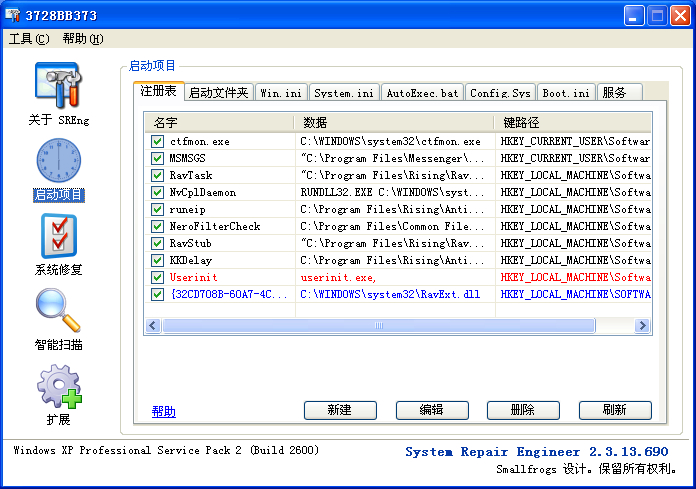Disable the runeip startup entry checkbox
Screen dimensions: 696x489
pos(157,209)
